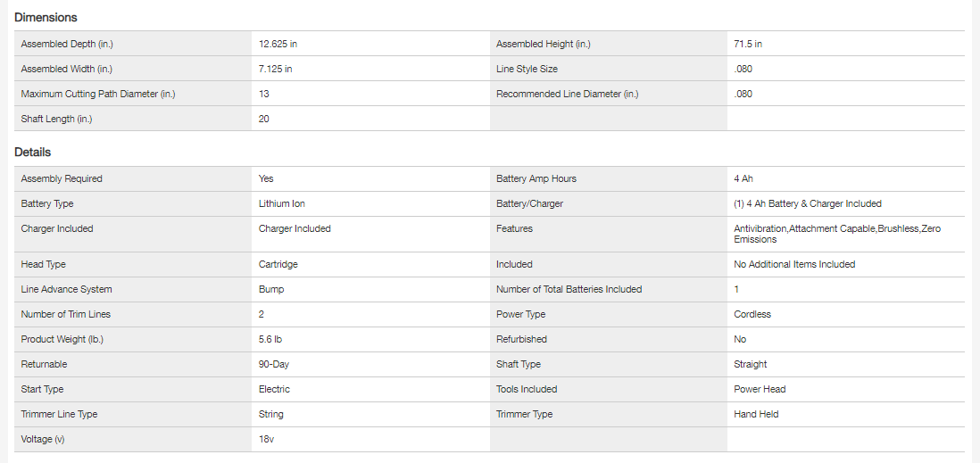Screen dimensions: 980x463
Task: Select the 90-Day returnable value
Action: click(x=274, y=364)
